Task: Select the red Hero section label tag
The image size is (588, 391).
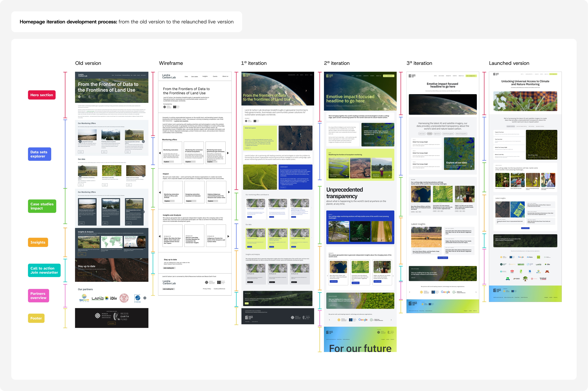Action: (42, 95)
